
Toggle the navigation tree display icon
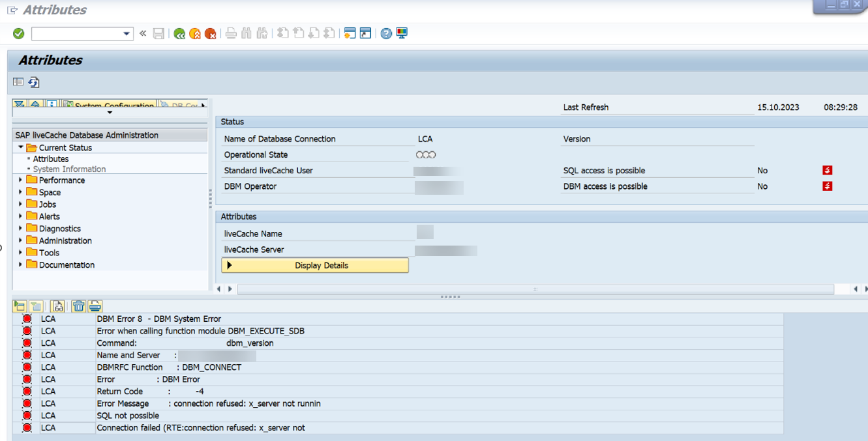click(x=18, y=82)
